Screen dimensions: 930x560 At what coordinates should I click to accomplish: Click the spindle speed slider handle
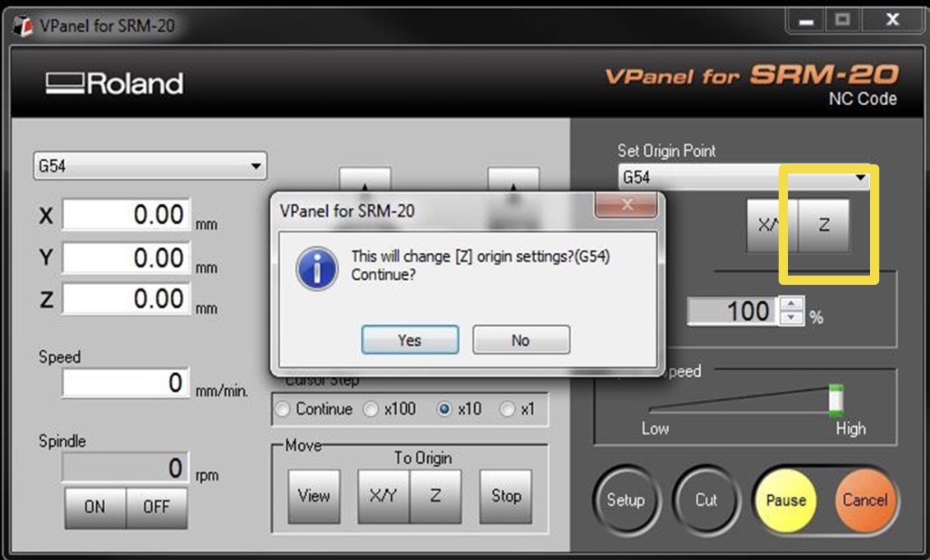click(x=836, y=399)
